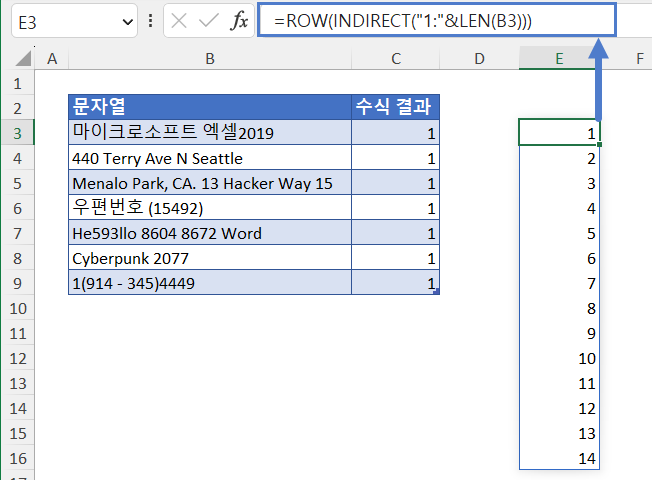Viewport: 652px width, 480px height.
Task: Select column E cell showing 4
Action: (x=559, y=208)
